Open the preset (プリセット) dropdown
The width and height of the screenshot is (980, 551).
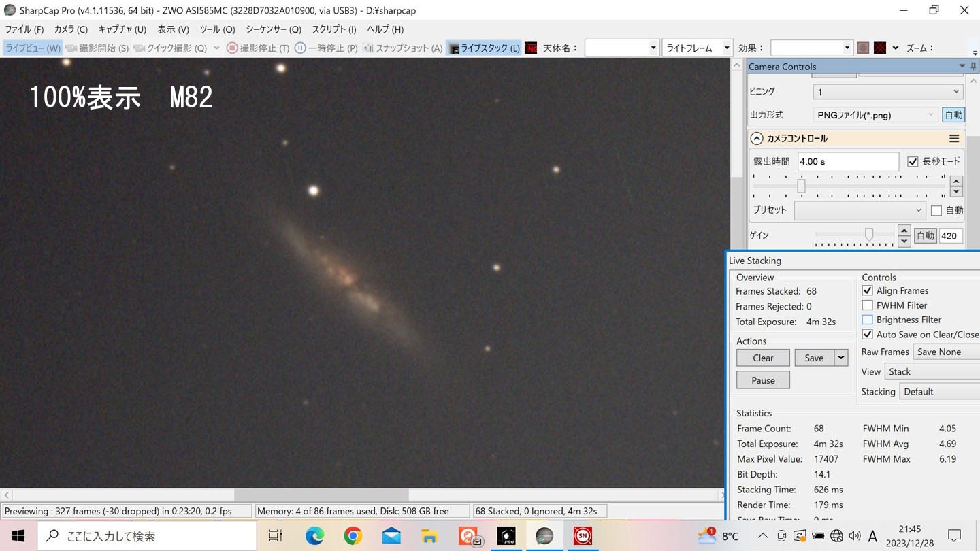(859, 210)
